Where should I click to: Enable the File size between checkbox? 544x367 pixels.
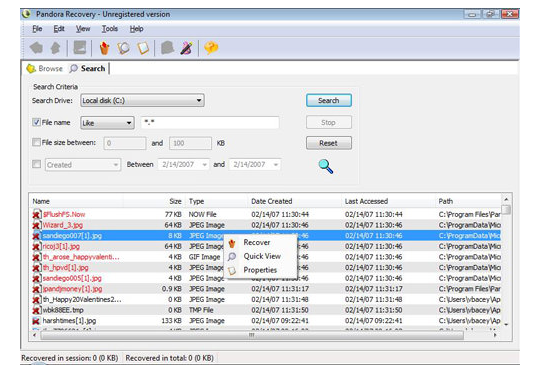coord(36,142)
